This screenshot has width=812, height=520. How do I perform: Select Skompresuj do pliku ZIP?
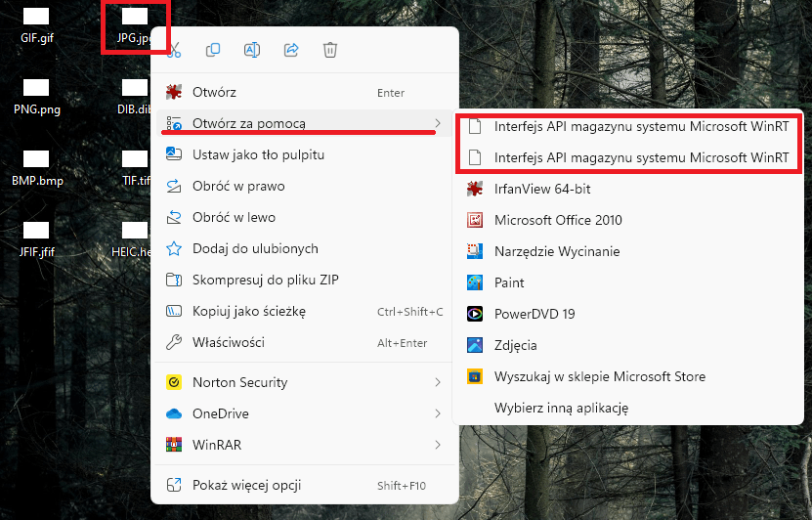(305, 280)
